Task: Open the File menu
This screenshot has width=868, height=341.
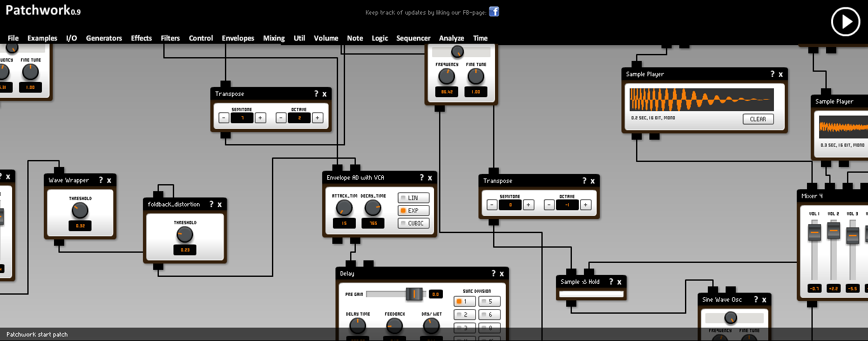Action: (13, 38)
